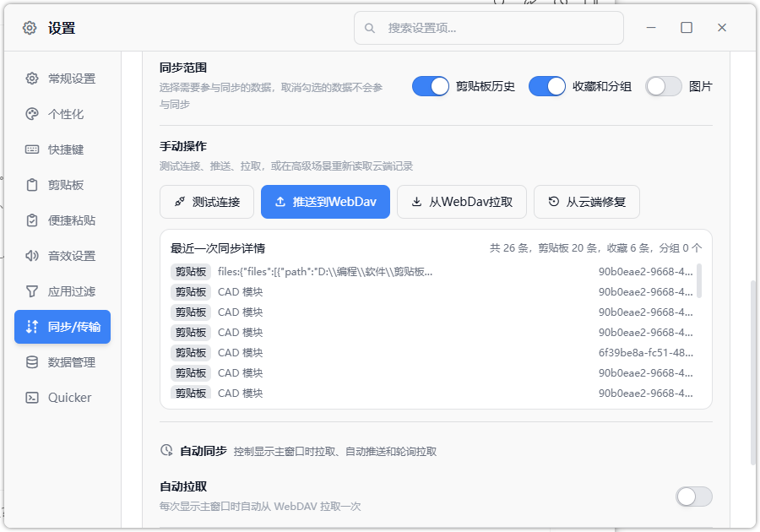Open 快捷键 settings section

(x=62, y=149)
